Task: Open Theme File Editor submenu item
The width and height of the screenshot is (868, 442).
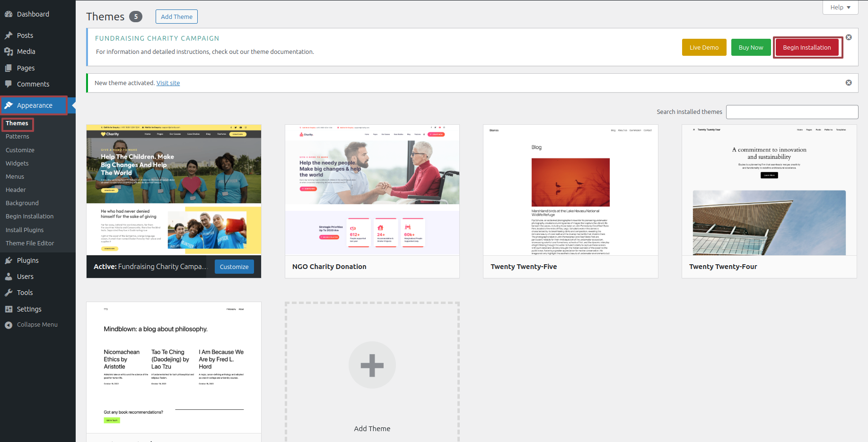Action: click(30, 243)
